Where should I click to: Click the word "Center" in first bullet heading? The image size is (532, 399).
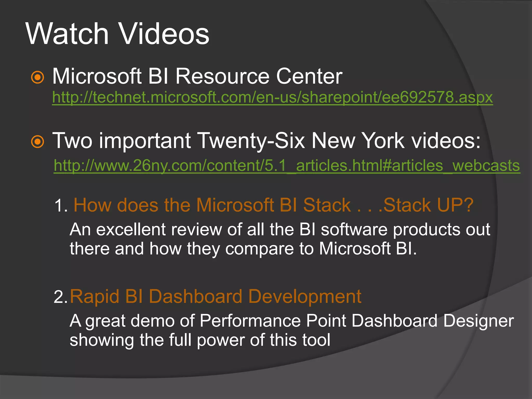309,76
